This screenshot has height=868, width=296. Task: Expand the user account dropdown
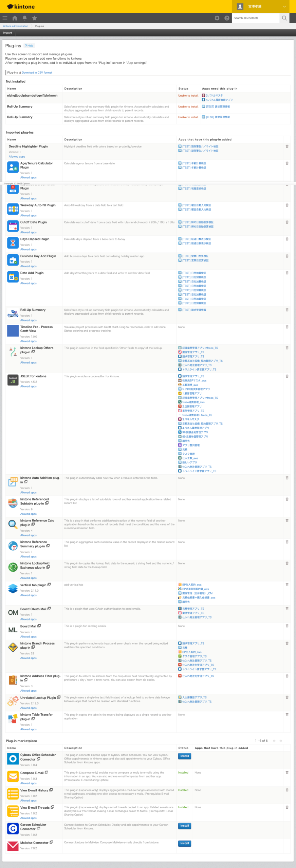(x=284, y=6)
